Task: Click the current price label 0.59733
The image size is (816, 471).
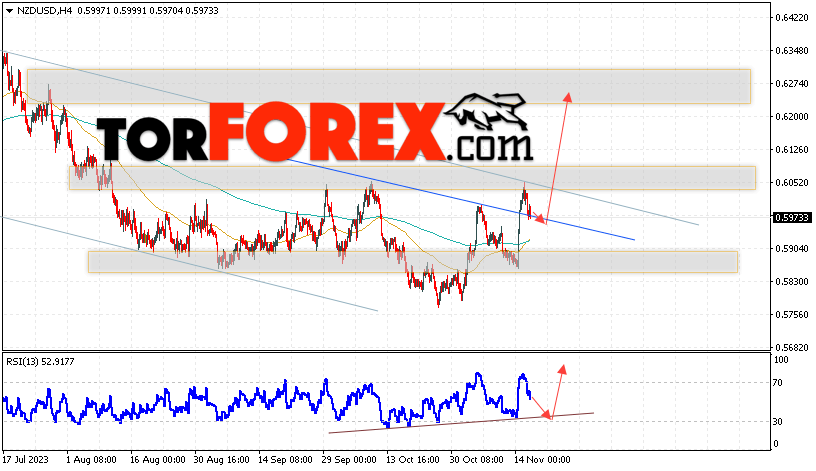Action: point(792,218)
